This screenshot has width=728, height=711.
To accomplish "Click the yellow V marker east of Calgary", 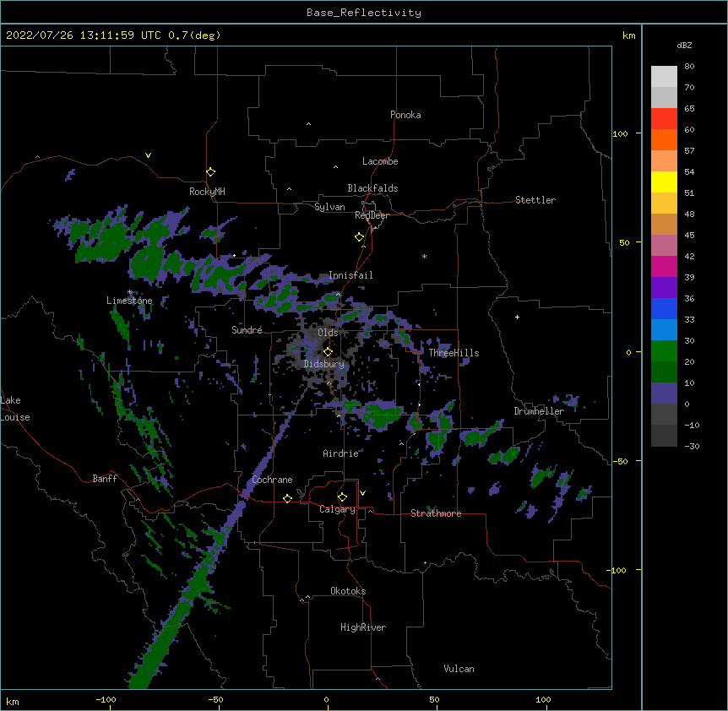I will (362, 493).
